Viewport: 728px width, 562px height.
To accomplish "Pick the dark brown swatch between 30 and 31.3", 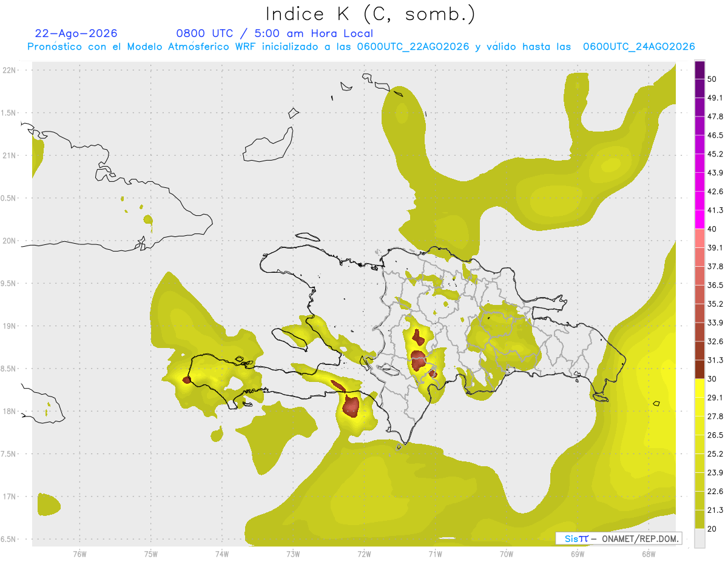I will point(699,369).
